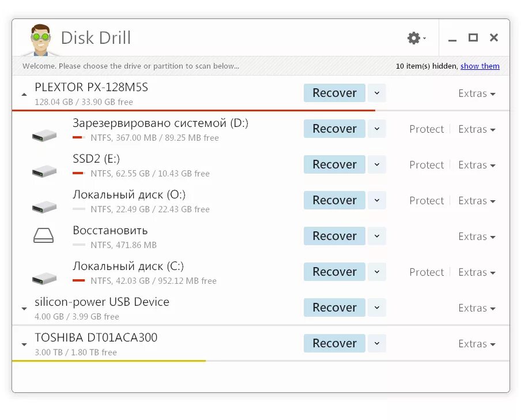
Task: Close the Disk Drill window
Action: click(494, 37)
